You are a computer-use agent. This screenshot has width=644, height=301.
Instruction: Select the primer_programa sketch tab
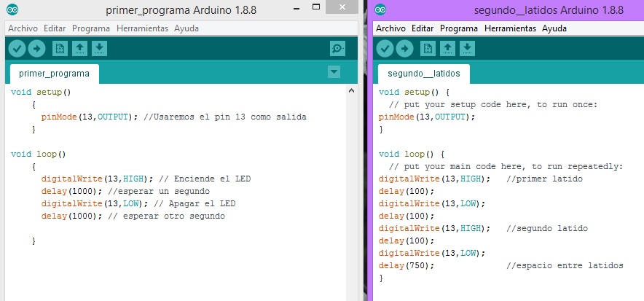point(54,74)
